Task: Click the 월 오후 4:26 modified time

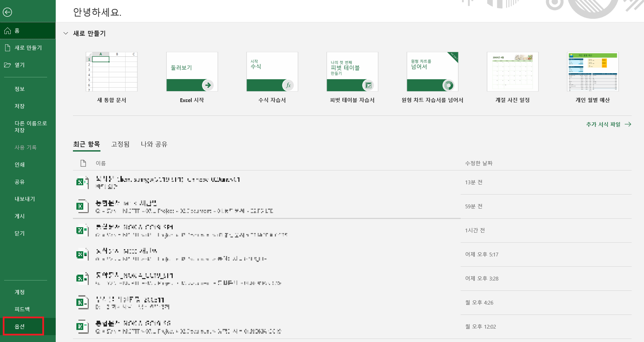Action: pyautogui.click(x=479, y=302)
